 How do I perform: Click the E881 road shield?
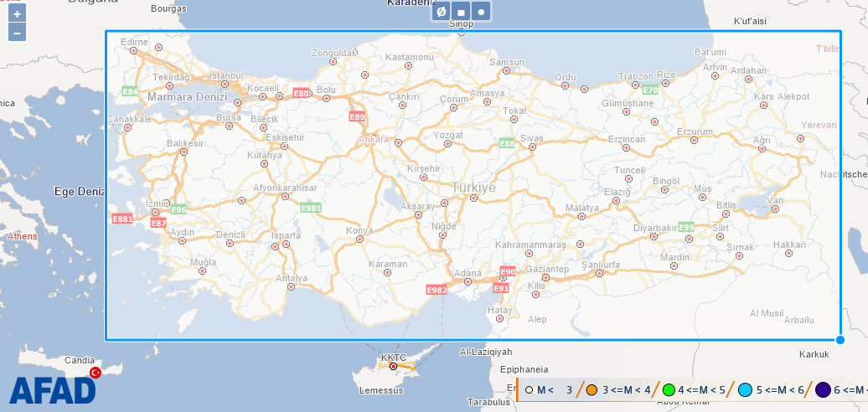click(122, 219)
